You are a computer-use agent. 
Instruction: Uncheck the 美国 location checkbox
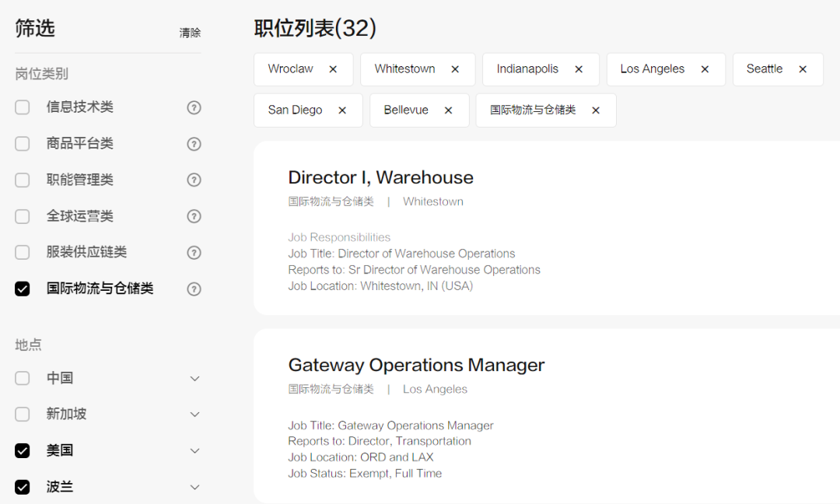23,451
